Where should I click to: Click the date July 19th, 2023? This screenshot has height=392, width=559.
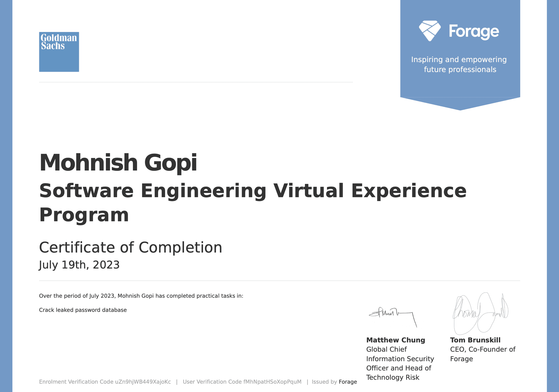click(x=79, y=265)
